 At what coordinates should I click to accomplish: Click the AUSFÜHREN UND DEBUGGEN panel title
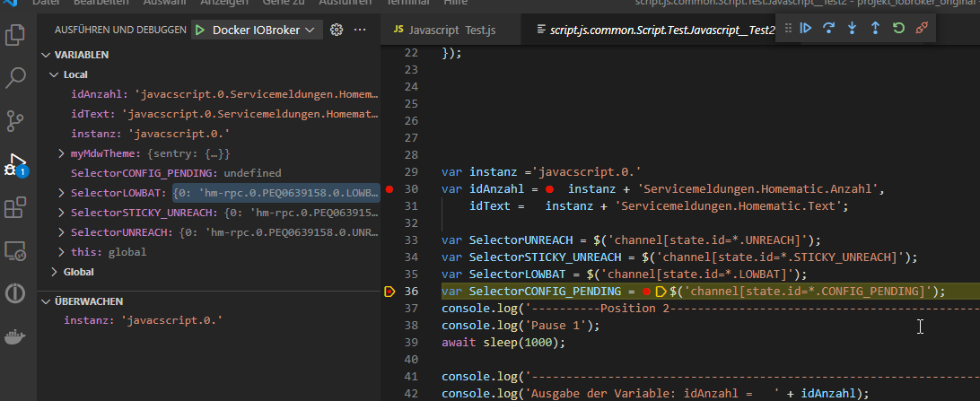click(x=120, y=30)
